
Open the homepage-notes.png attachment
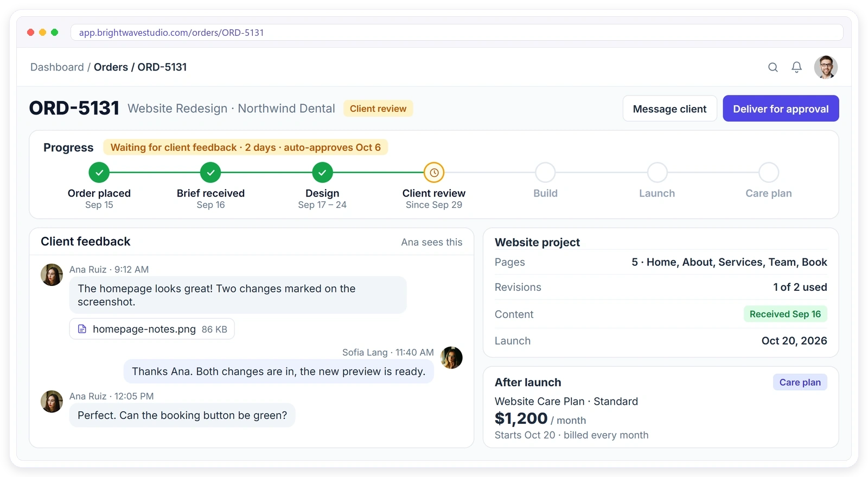pyautogui.click(x=152, y=329)
